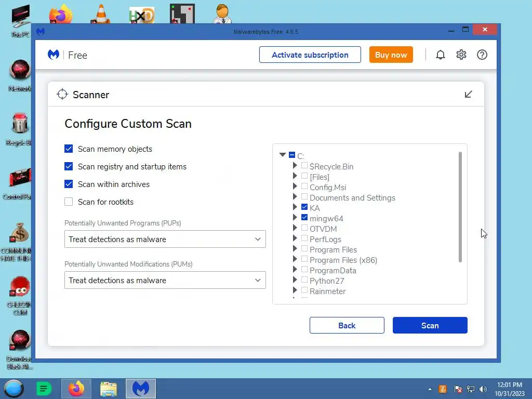Open the help question mark icon

pos(482,55)
